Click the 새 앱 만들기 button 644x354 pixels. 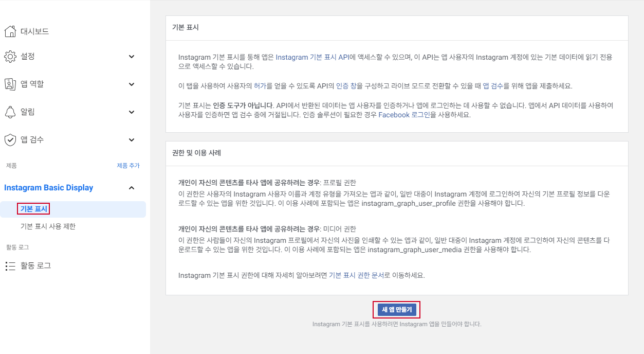[x=397, y=309]
